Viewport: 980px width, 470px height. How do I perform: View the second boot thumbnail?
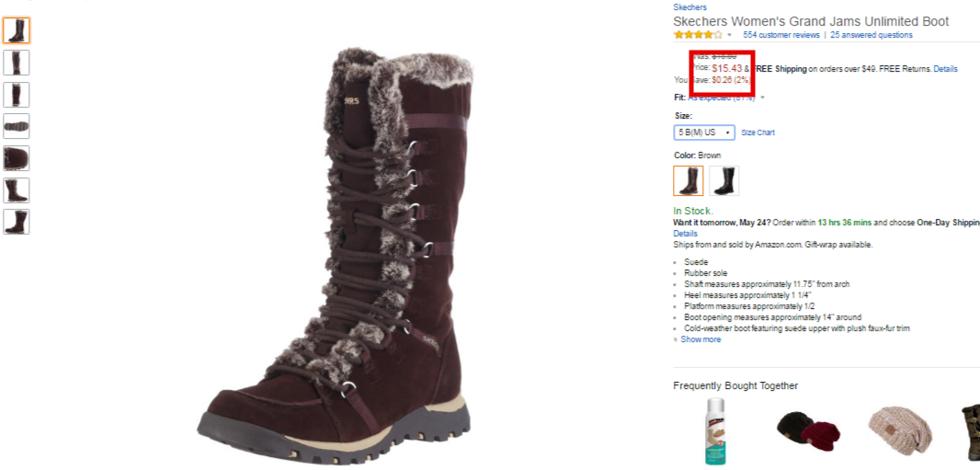click(17, 63)
